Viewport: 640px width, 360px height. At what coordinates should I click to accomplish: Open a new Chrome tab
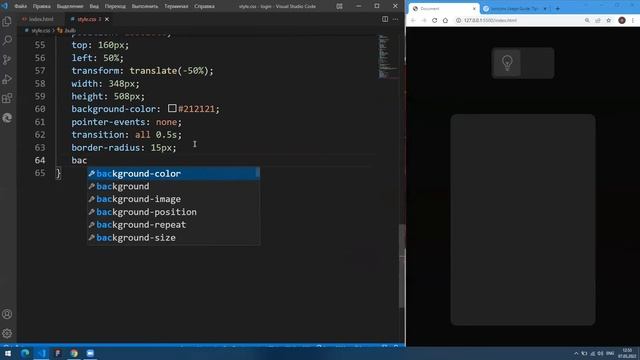[558, 9]
